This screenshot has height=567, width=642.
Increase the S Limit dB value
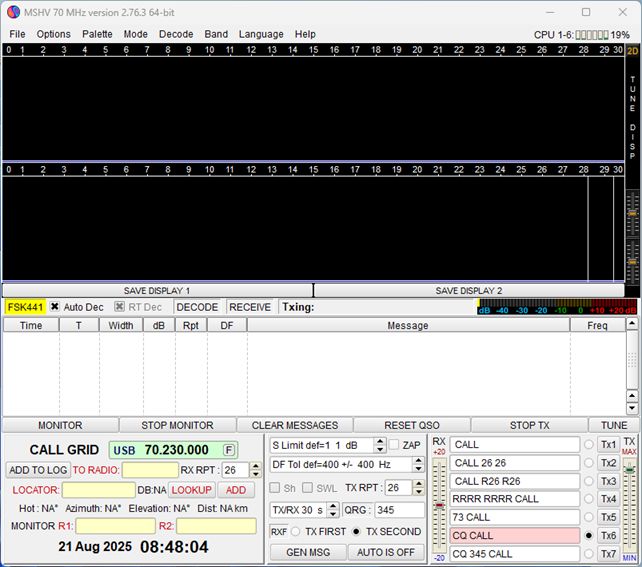pyautogui.click(x=379, y=441)
